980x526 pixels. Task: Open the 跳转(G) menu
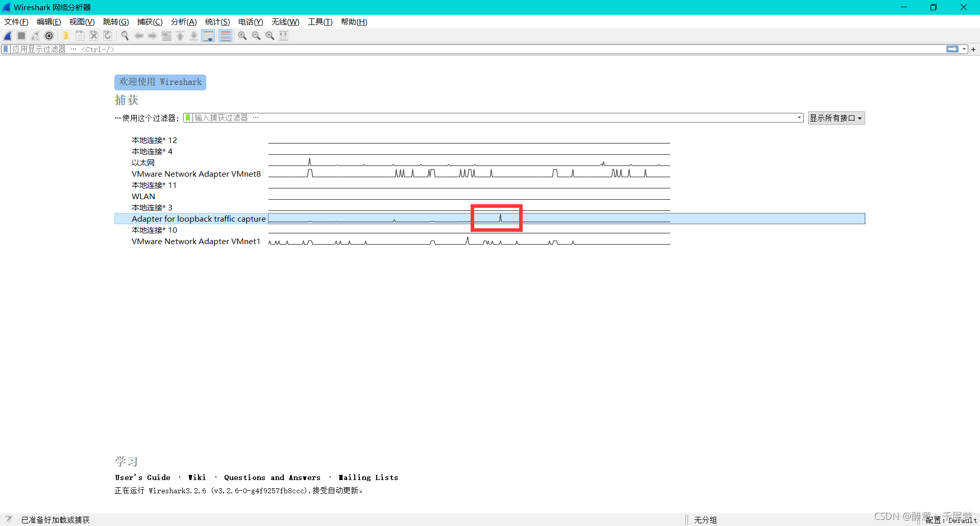[116, 22]
